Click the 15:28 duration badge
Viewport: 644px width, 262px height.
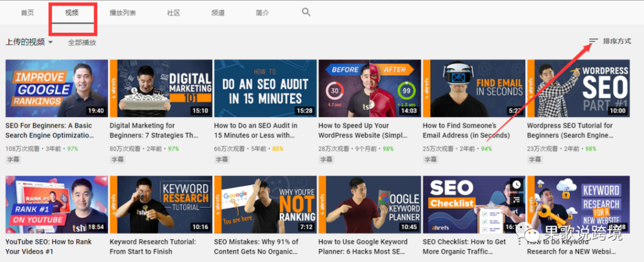point(304,110)
